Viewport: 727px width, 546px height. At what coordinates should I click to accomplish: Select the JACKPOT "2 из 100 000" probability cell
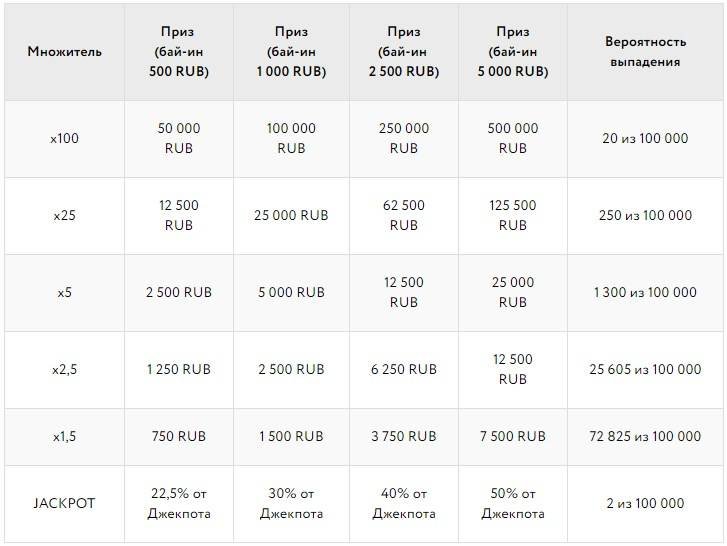click(645, 503)
